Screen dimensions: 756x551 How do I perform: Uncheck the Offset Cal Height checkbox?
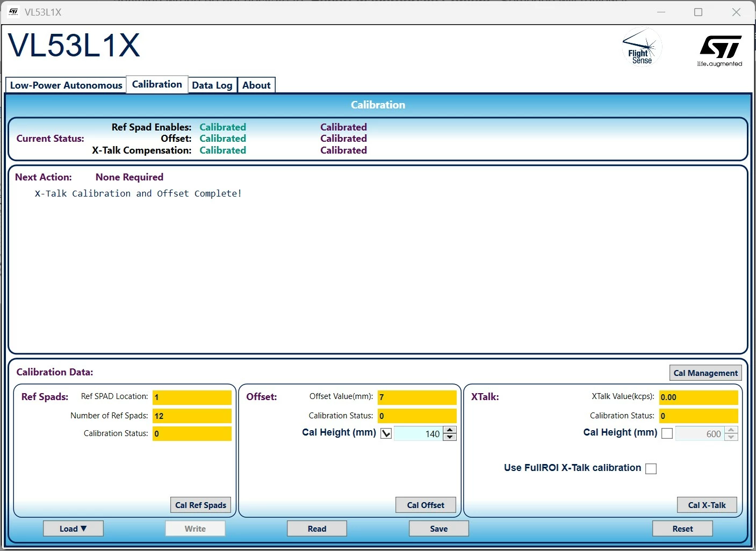coord(386,433)
